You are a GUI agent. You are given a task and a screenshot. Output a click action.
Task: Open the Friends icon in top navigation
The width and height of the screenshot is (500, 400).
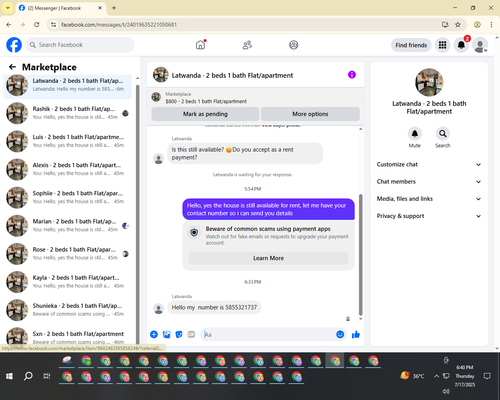pyautogui.click(x=247, y=45)
